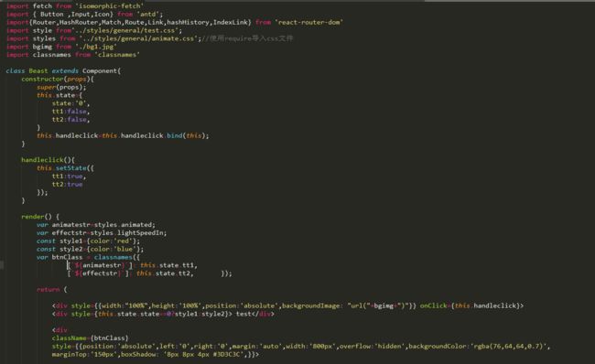Click the Component base class name
This screenshot has width=595, height=364.
pos(100,71)
